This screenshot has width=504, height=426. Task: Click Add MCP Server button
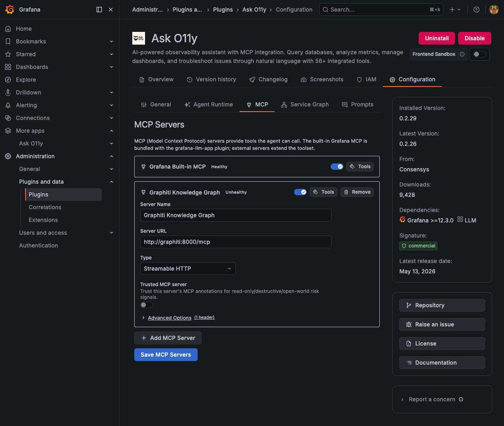(168, 338)
